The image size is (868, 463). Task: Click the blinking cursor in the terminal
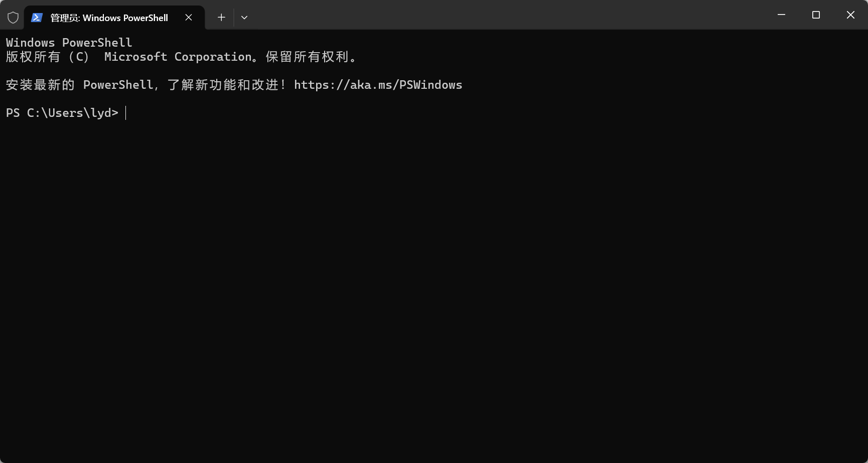pos(126,112)
